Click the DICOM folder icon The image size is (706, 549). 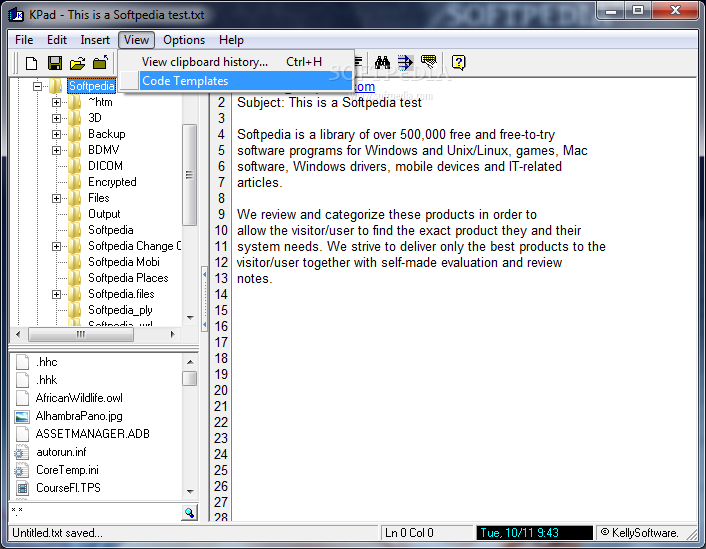pyautogui.click(x=75, y=166)
